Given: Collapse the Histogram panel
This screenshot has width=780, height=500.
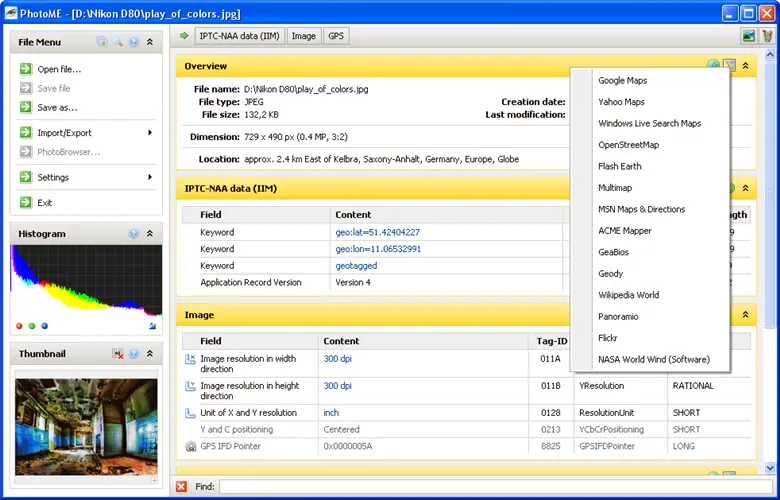Looking at the screenshot, I should (150, 233).
